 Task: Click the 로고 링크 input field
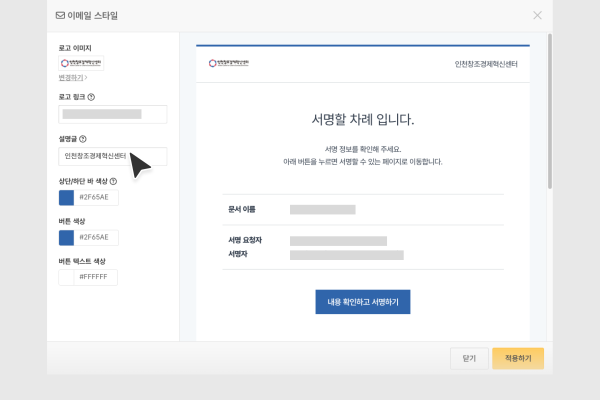point(112,114)
